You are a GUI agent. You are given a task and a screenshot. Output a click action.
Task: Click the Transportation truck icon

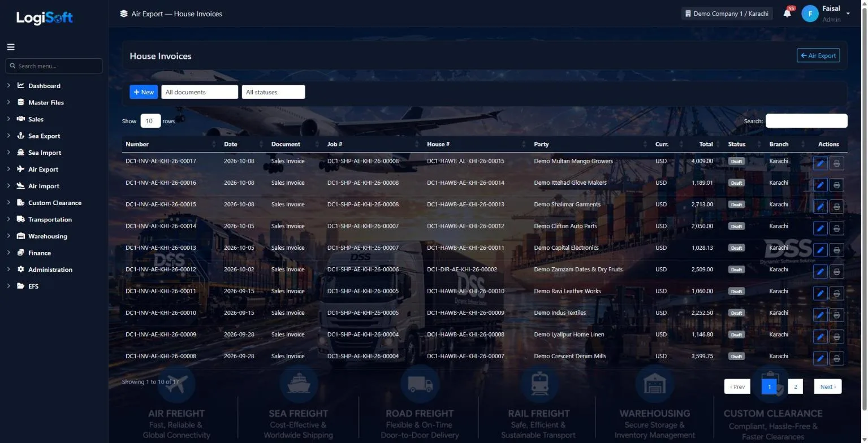(x=21, y=219)
